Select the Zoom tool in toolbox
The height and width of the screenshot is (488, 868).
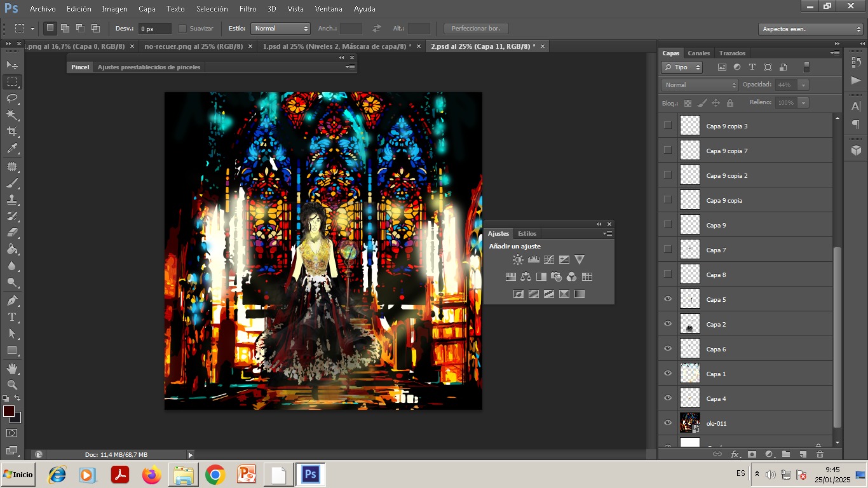pyautogui.click(x=12, y=384)
